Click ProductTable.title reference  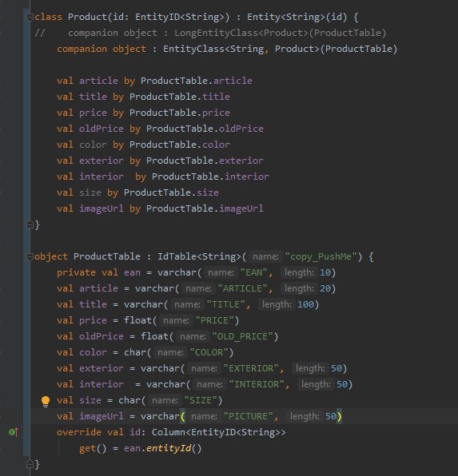tap(180, 97)
